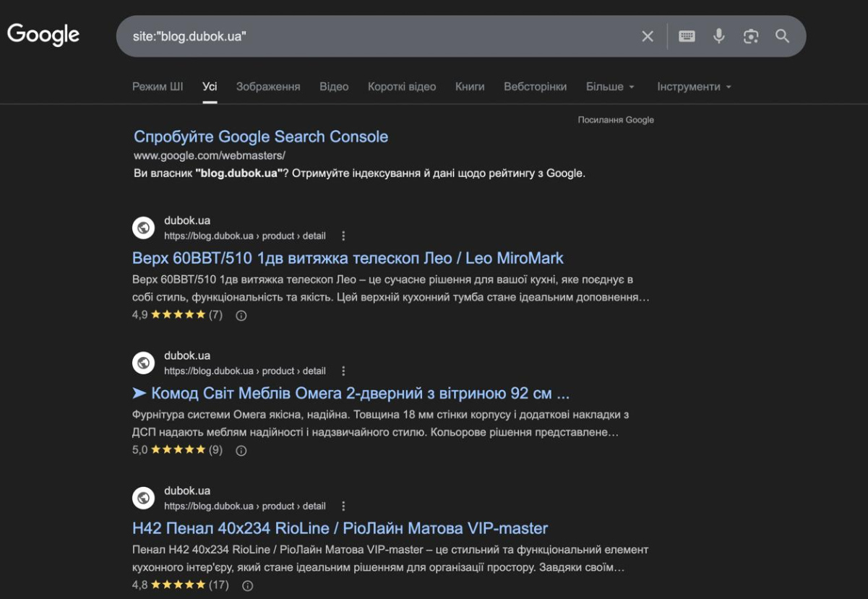Image resolution: width=868 pixels, height=599 pixels.
Task: Open the on-screen keyboard input tool
Action: (687, 36)
